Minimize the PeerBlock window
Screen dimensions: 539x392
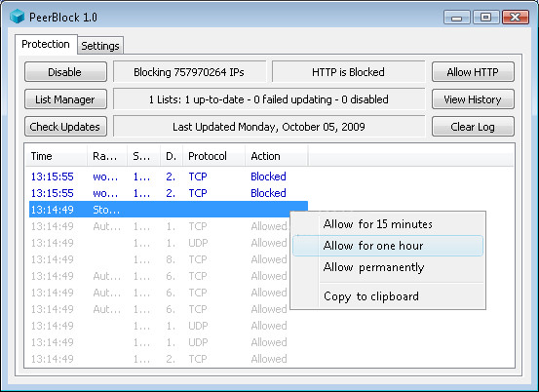point(456,18)
